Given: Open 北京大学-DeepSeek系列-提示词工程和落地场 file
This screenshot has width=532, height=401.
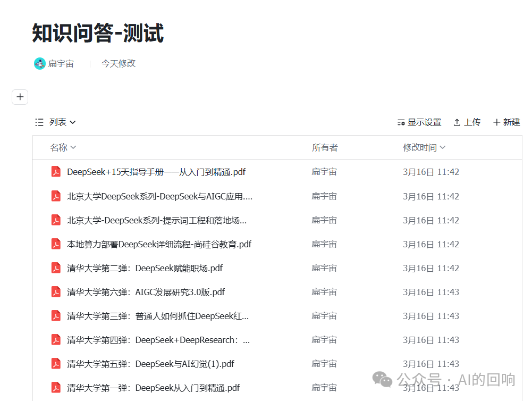Looking at the screenshot, I should (157, 220).
